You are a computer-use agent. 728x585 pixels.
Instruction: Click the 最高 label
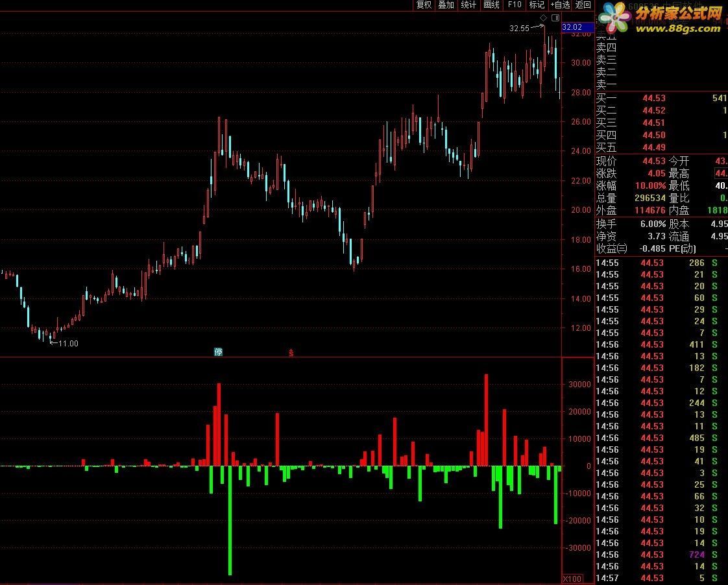click(679, 174)
